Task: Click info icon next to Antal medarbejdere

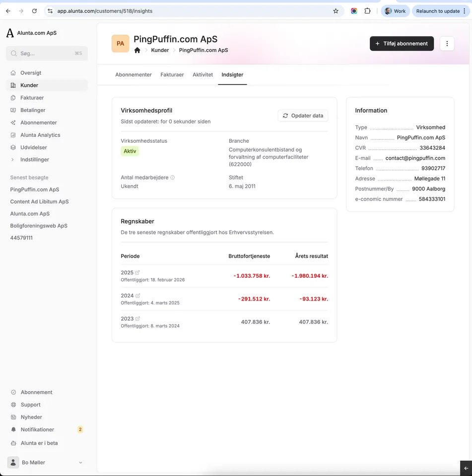Action: [172, 178]
